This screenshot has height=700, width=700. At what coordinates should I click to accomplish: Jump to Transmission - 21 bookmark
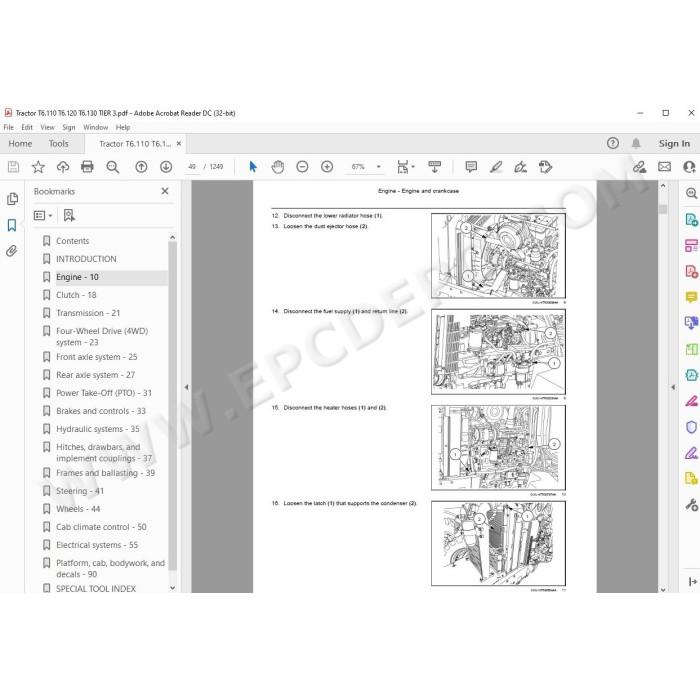(88, 313)
